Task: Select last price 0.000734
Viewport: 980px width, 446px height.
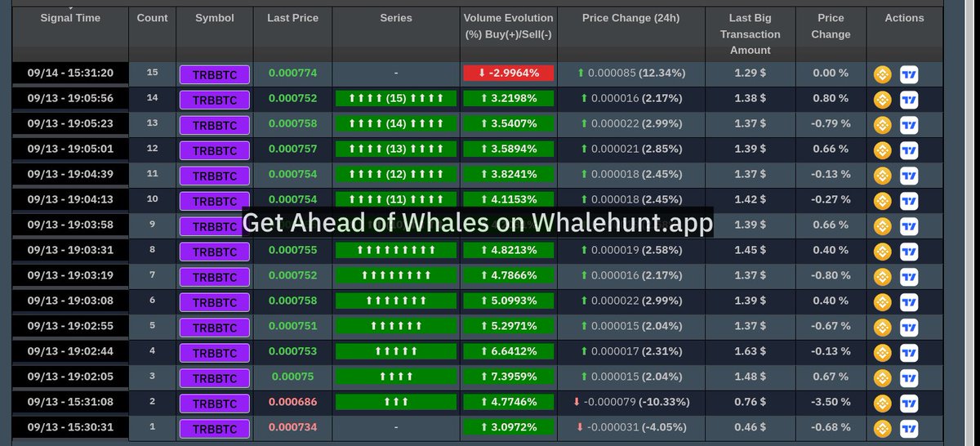Action: (292, 428)
